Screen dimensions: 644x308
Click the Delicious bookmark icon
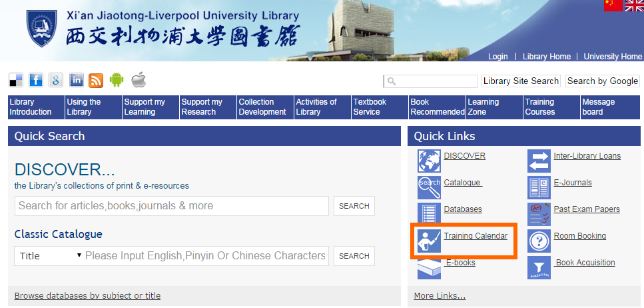click(16, 80)
